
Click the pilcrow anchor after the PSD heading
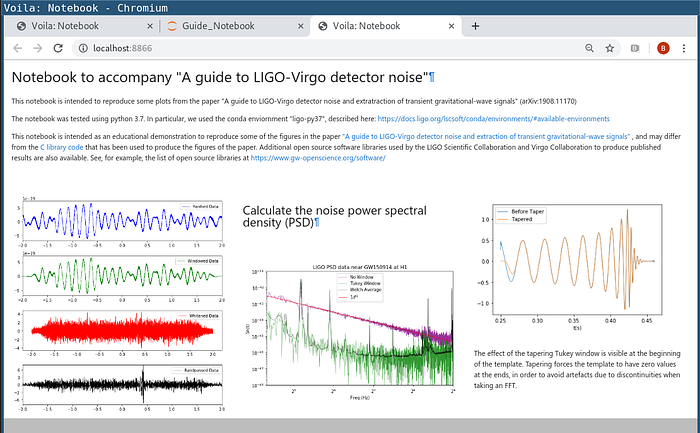point(317,222)
